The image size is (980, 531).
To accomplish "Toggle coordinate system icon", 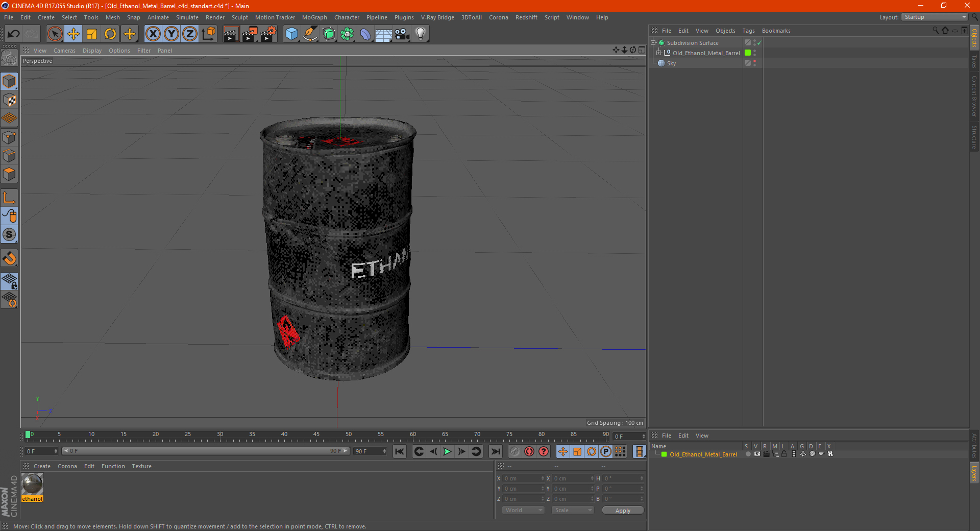I will 208,34.
